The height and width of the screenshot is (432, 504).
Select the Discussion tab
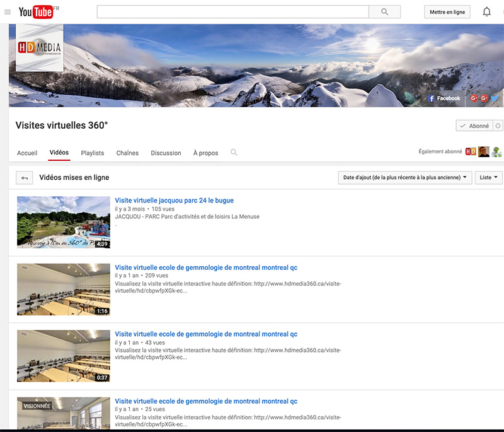pyautogui.click(x=166, y=153)
